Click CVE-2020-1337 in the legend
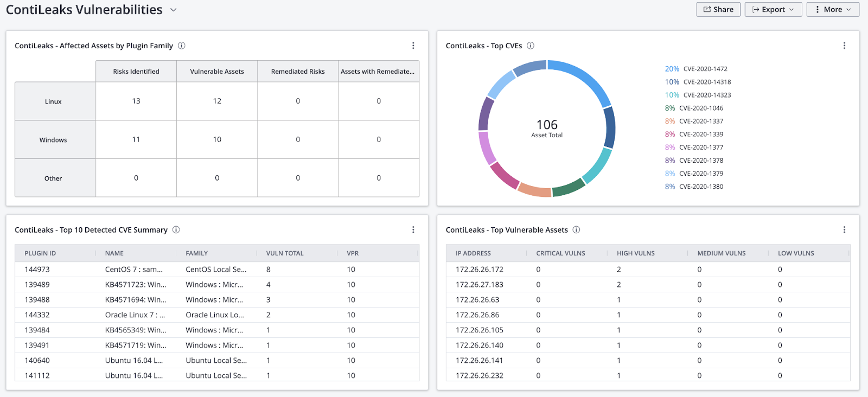Screen dimensions: 868x397 coord(694,121)
